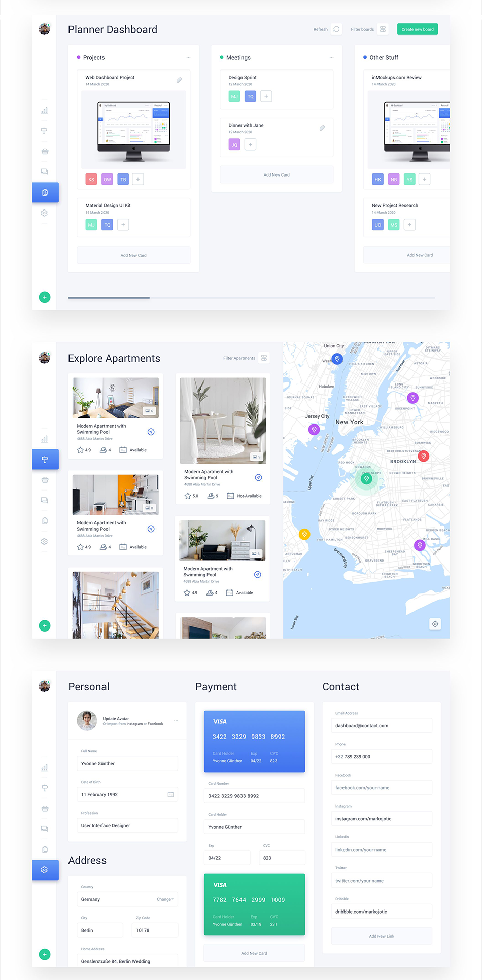Open the Change country dropdown
482x980 pixels.
coord(165,899)
